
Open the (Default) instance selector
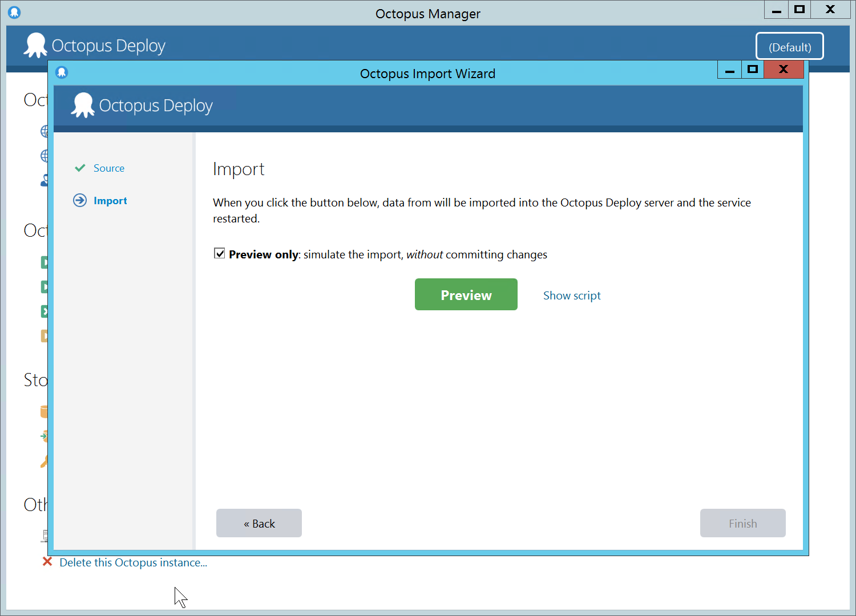point(789,47)
